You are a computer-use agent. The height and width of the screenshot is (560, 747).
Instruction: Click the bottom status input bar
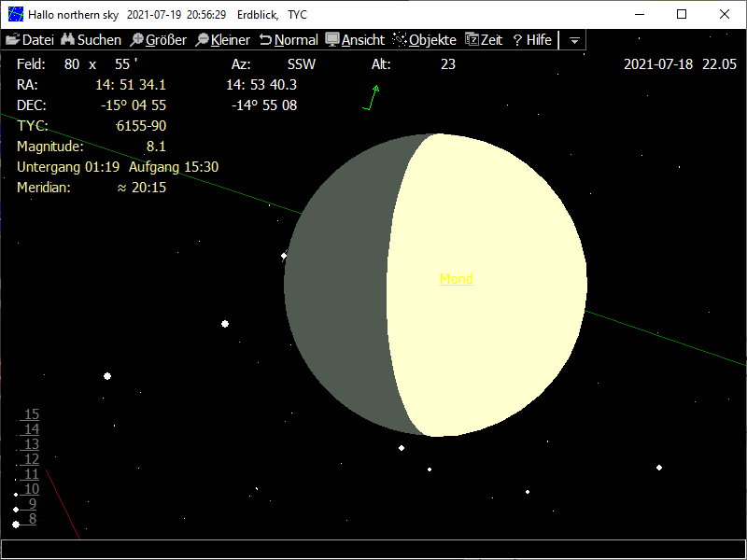coord(373,549)
